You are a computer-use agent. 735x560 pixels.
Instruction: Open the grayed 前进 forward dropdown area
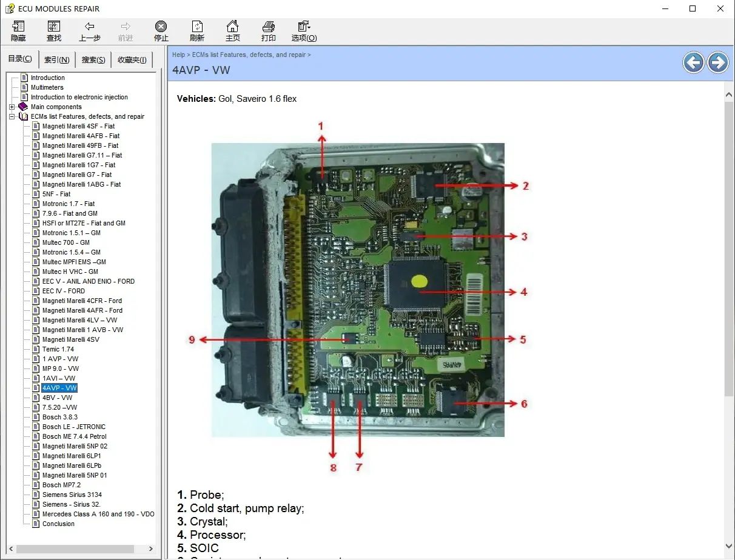click(126, 30)
